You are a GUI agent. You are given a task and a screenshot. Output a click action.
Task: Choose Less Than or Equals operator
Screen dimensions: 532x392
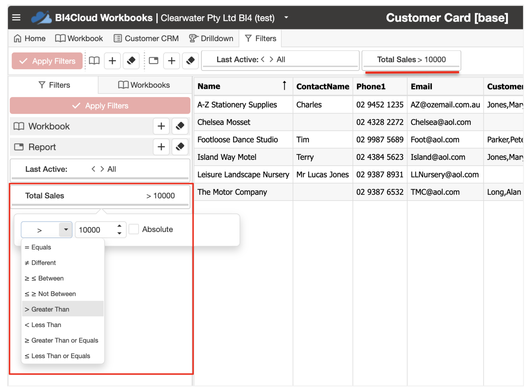[x=63, y=356]
